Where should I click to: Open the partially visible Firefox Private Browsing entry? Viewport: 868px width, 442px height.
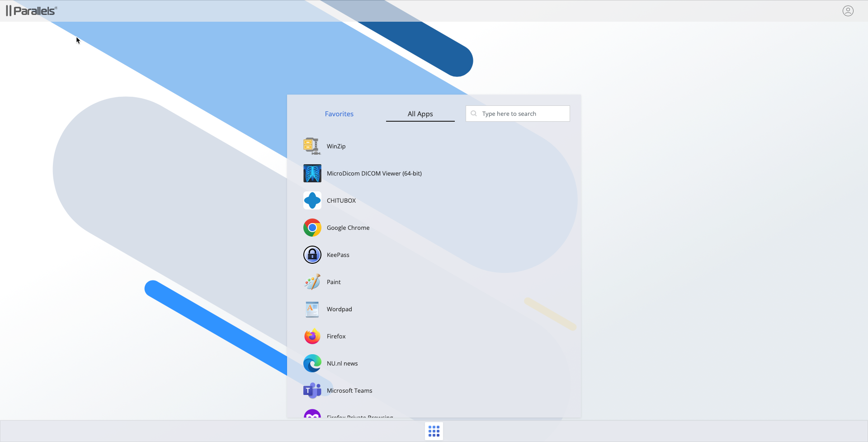pos(359,415)
